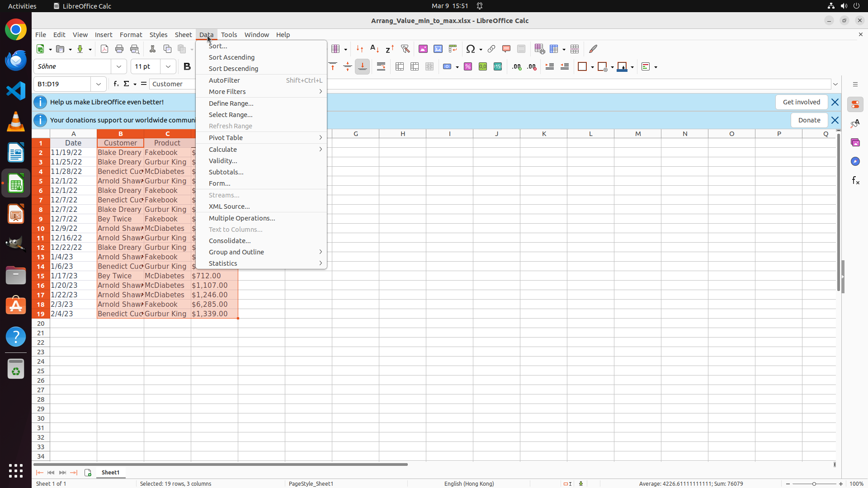Show the draw functions (brush icon)
The width and height of the screenshot is (868, 488).
593,49
